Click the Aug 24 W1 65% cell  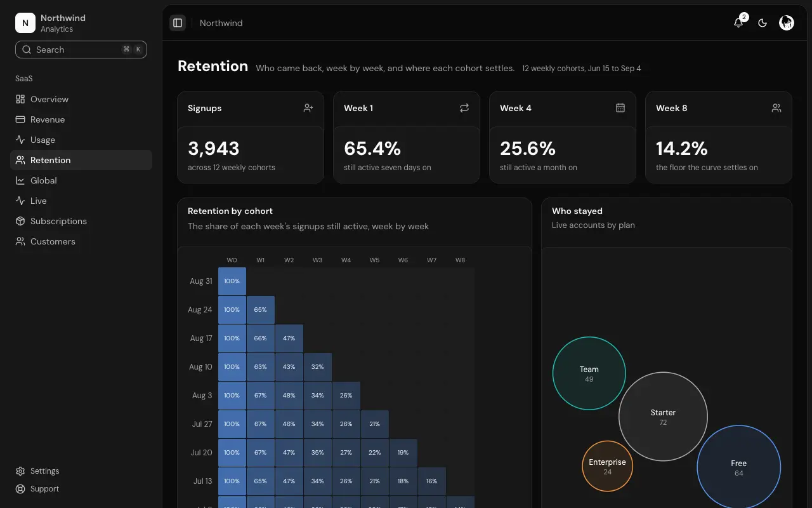click(261, 310)
